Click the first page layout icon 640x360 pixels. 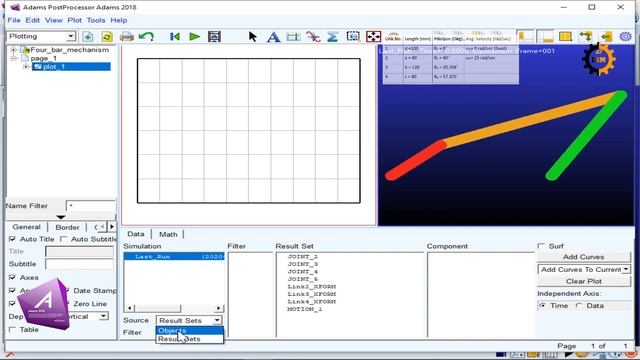[525, 37]
